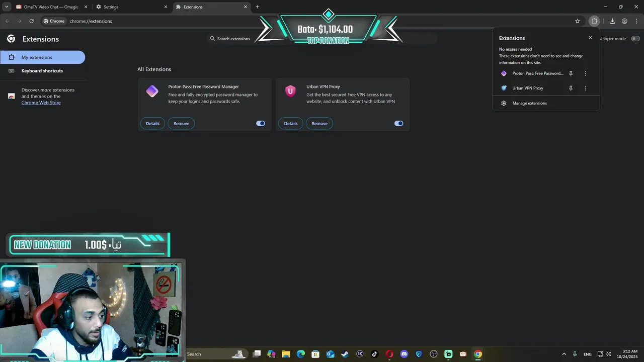Open Opera browser from the taskbar
Image resolution: width=644 pixels, height=362 pixels.
(x=389, y=354)
